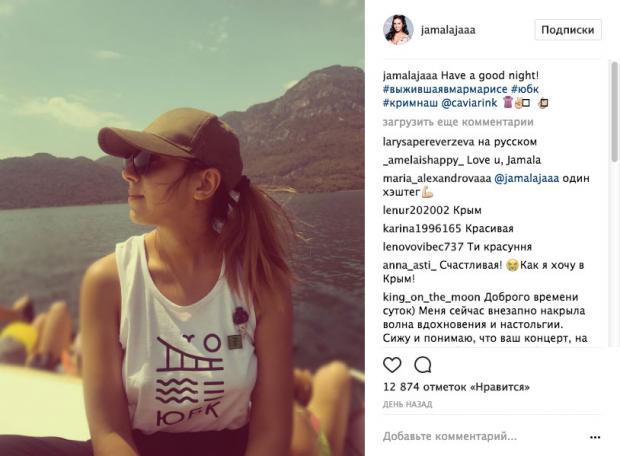The image size is (620, 456).
Task: Visit the @caviarink mention
Action: coord(469,103)
